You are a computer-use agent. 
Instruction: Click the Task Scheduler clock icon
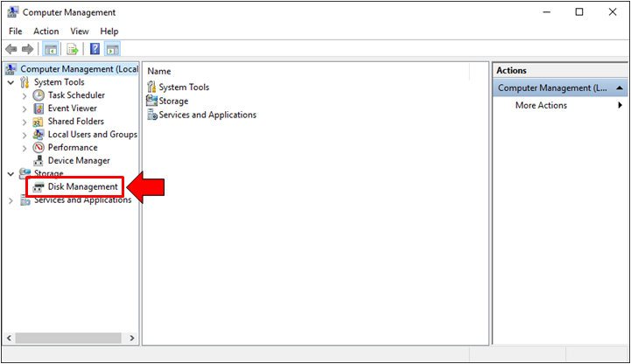tap(39, 95)
